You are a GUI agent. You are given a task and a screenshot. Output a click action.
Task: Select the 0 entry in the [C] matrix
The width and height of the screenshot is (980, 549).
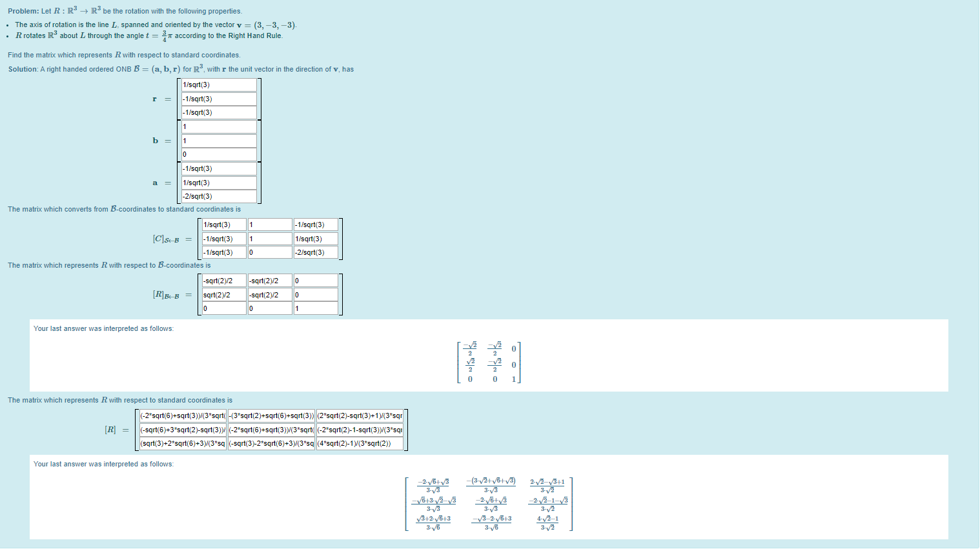(270, 252)
